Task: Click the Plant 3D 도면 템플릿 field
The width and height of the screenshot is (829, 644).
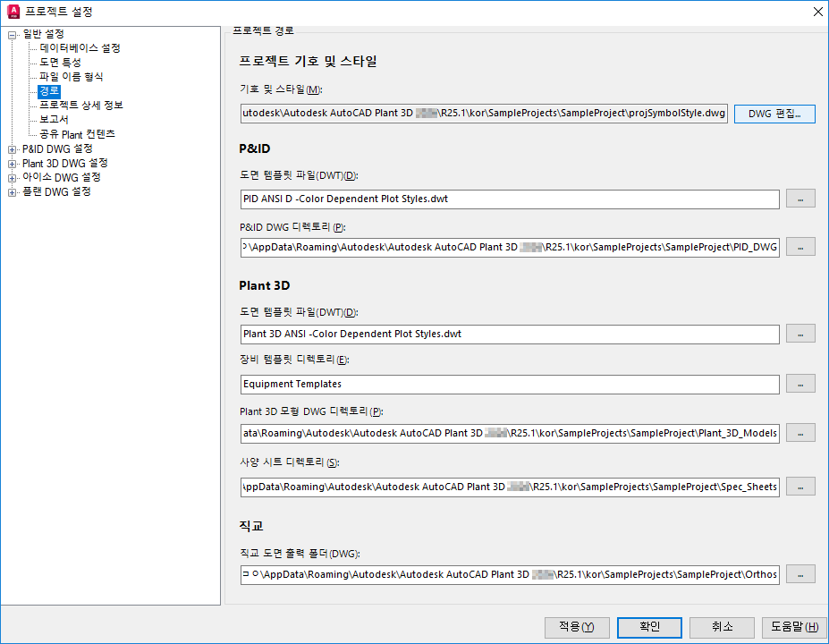Action: pyautogui.click(x=510, y=335)
